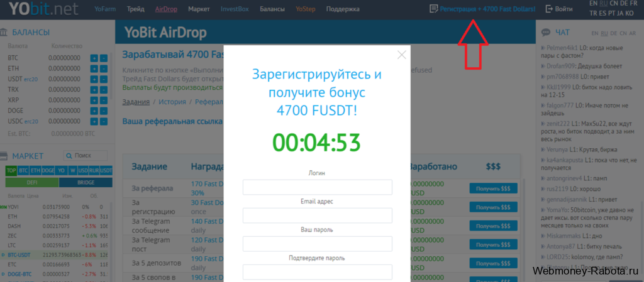
Task: Focus the Ваш пароль input field
Action: [x=318, y=244]
